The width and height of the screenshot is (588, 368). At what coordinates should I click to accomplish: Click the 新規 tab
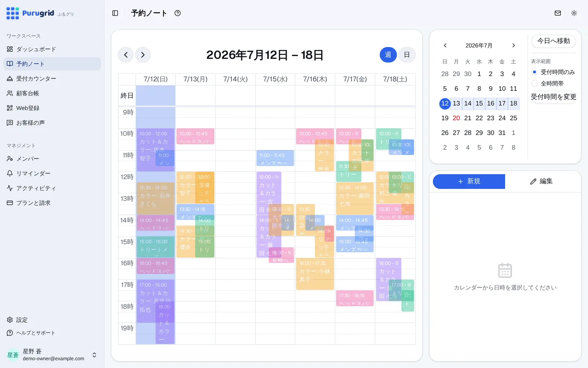[x=469, y=182]
